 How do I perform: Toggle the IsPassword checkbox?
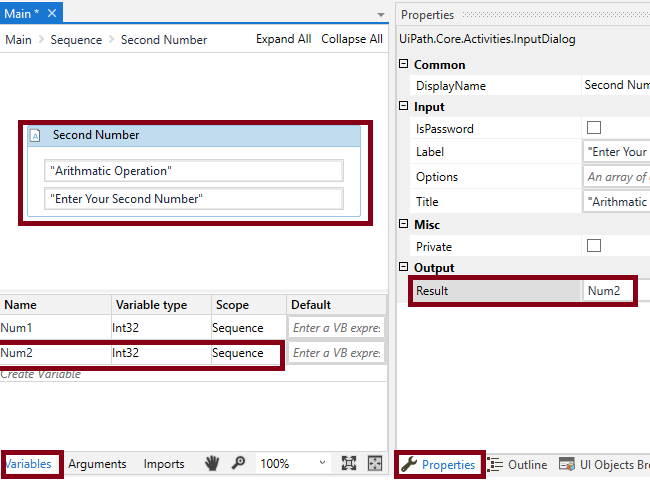coord(594,128)
